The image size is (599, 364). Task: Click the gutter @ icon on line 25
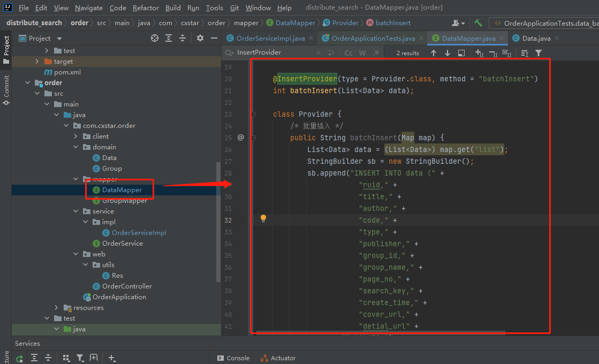pyautogui.click(x=241, y=138)
